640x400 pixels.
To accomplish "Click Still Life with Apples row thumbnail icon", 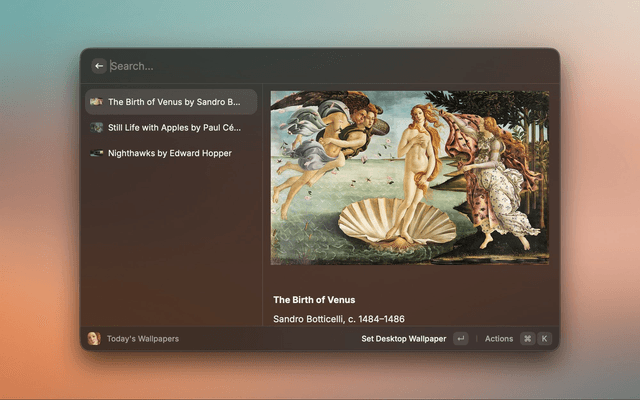I will click(96, 127).
